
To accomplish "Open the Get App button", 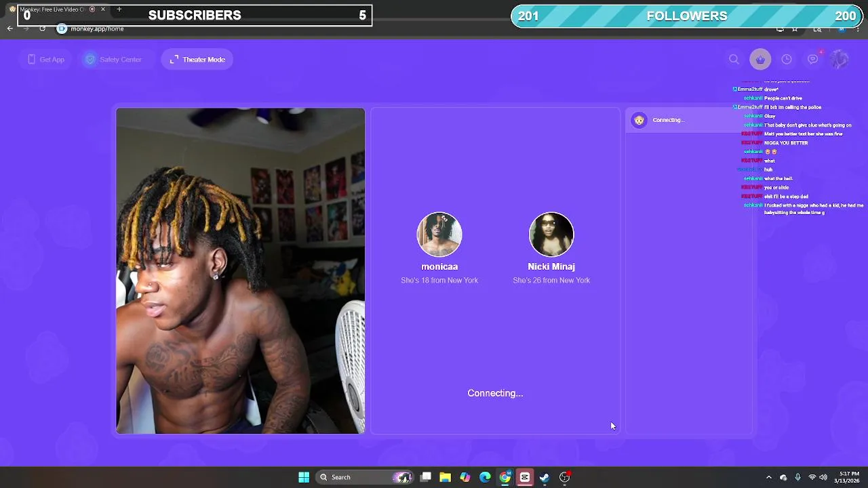I will (46, 60).
